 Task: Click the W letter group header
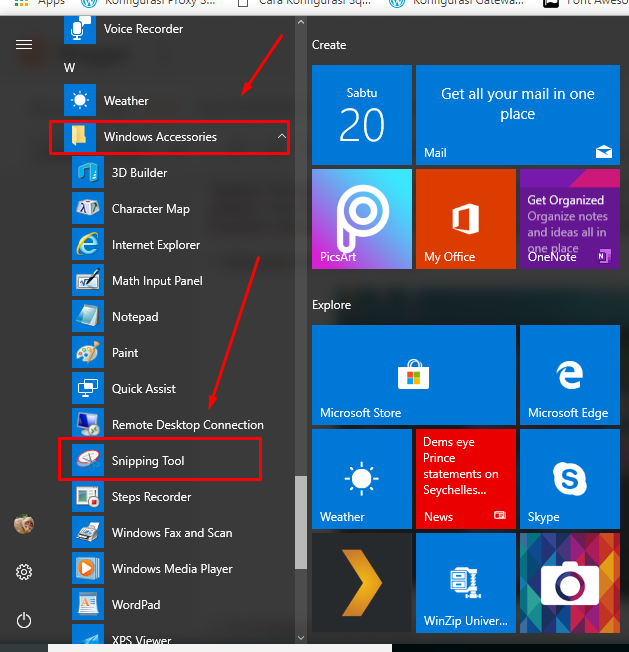pyautogui.click(x=69, y=68)
